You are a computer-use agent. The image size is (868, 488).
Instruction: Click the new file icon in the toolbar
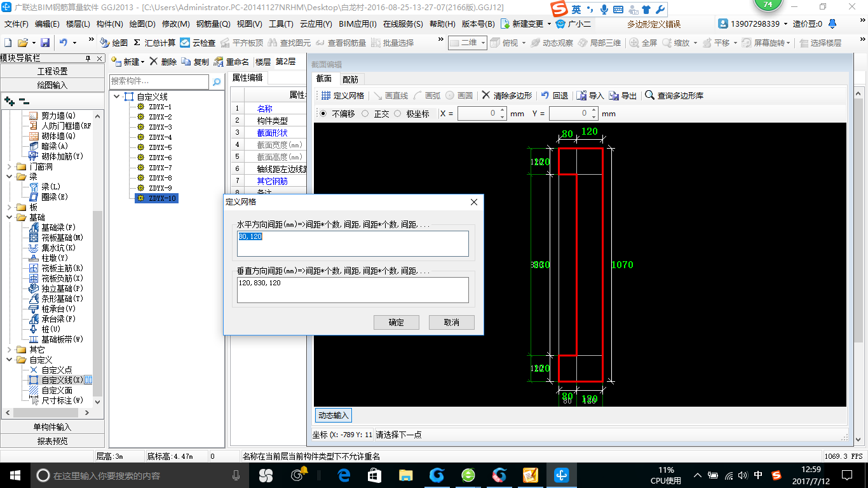8,43
